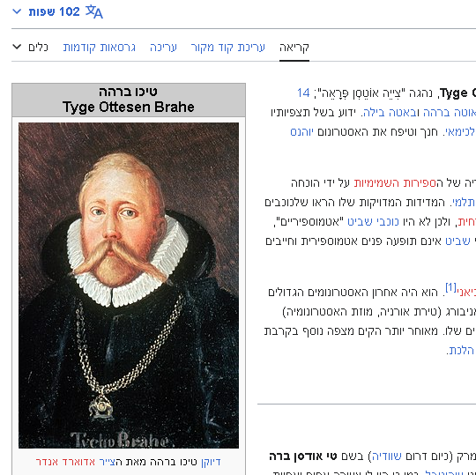Open the Tycho Brahe portrait image
This screenshot has height=475, width=476.
pos(129,286)
